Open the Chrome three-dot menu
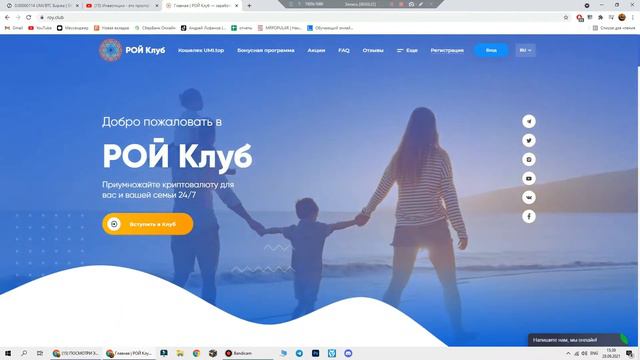The height and width of the screenshot is (360, 640). click(633, 18)
